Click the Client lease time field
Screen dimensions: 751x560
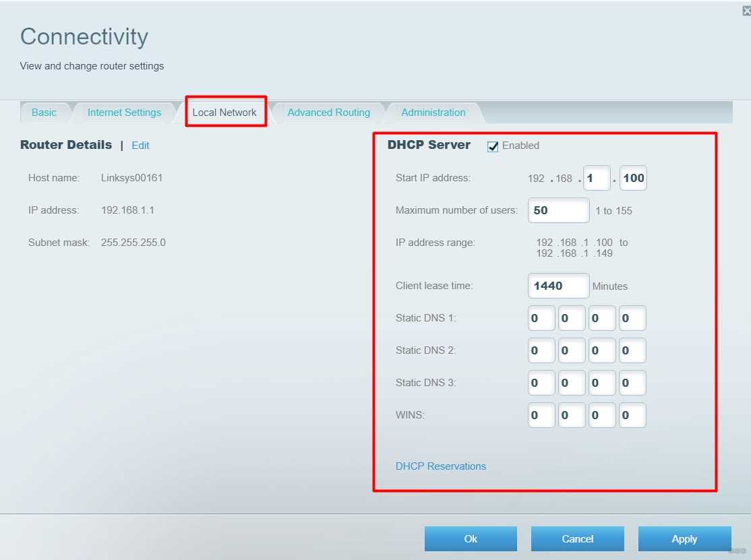click(x=558, y=286)
